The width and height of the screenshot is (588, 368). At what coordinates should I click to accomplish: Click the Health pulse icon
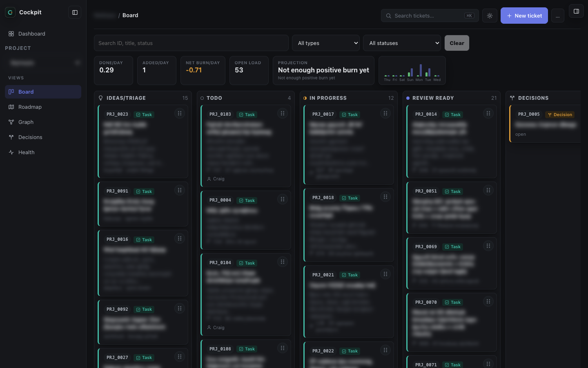[11, 152]
